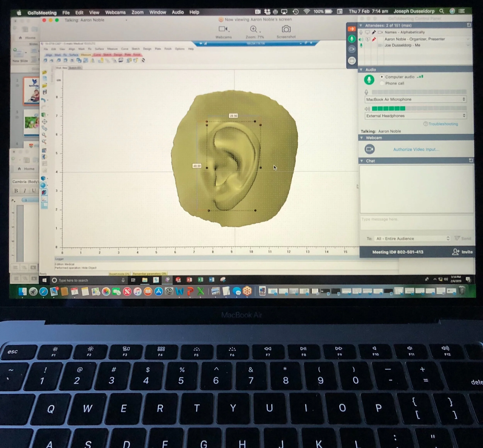Click the Zoom magnifier icon
The width and height of the screenshot is (483, 448).
pyautogui.click(x=253, y=29)
